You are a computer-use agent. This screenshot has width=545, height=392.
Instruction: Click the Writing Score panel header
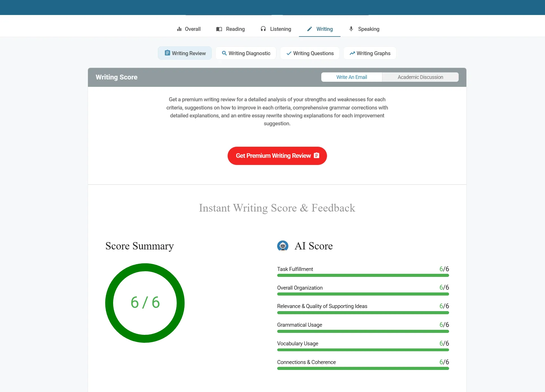pos(277,77)
